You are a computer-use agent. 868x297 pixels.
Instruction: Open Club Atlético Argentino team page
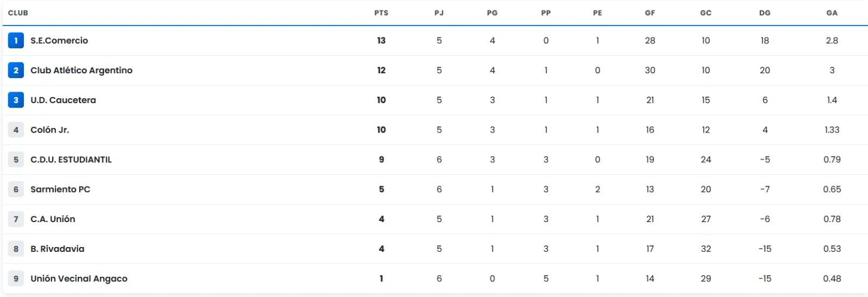pos(81,71)
